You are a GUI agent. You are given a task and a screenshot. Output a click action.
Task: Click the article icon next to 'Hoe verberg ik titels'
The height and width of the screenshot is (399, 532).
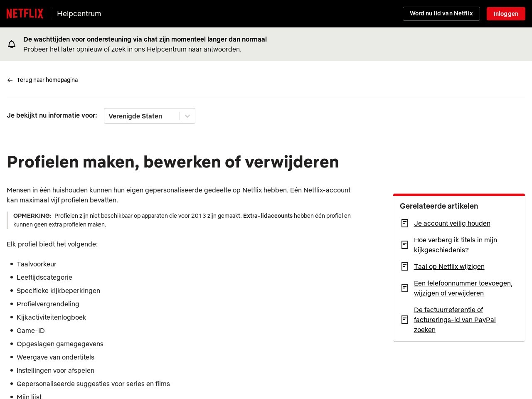click(x=405, y=245)
